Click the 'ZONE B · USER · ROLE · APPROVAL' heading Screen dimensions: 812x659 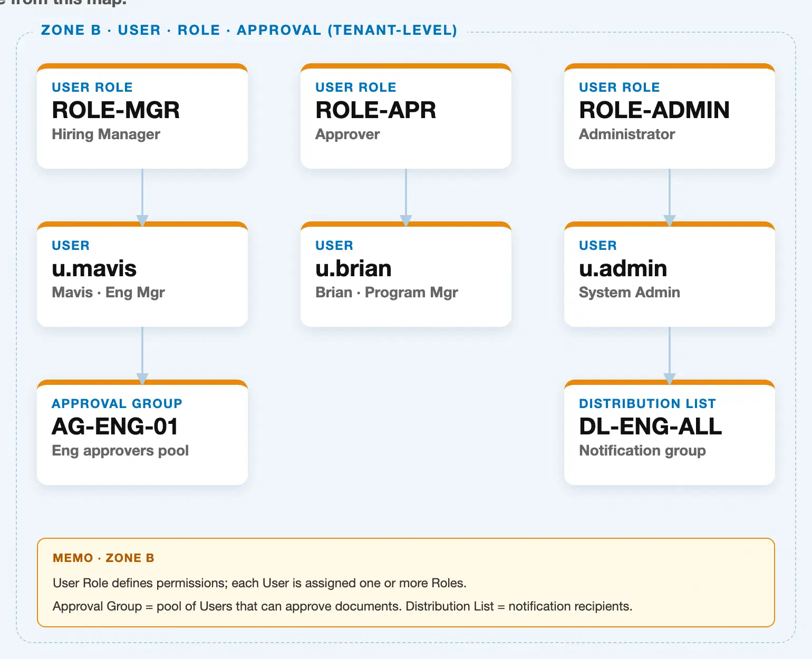[x=249, y=30]
